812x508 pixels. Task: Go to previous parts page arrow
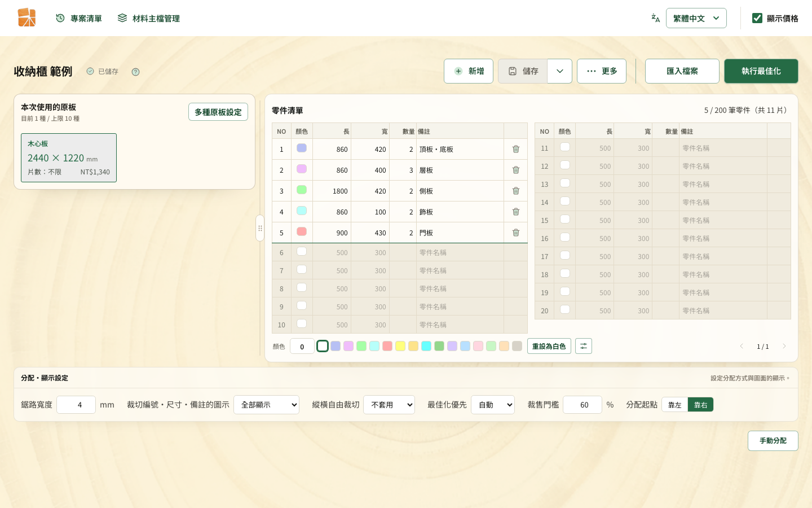click(x=742, y=346)
